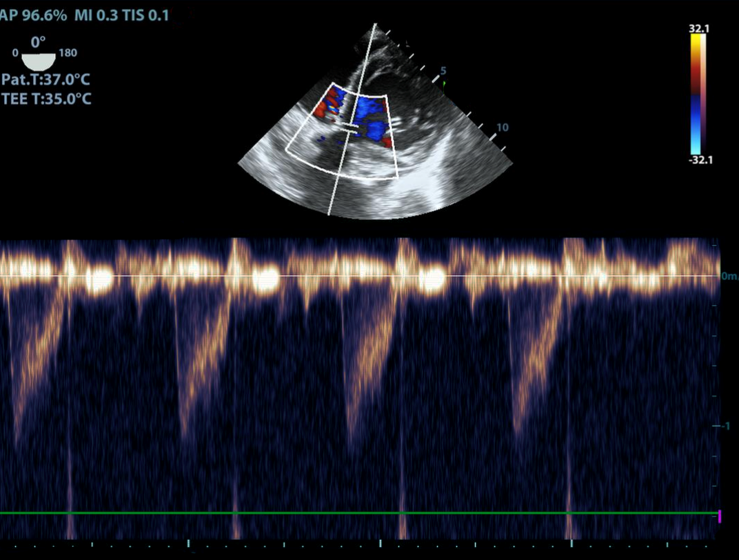Click the TEE T:35.0°C probe temperature text

(x=46, y=99)
